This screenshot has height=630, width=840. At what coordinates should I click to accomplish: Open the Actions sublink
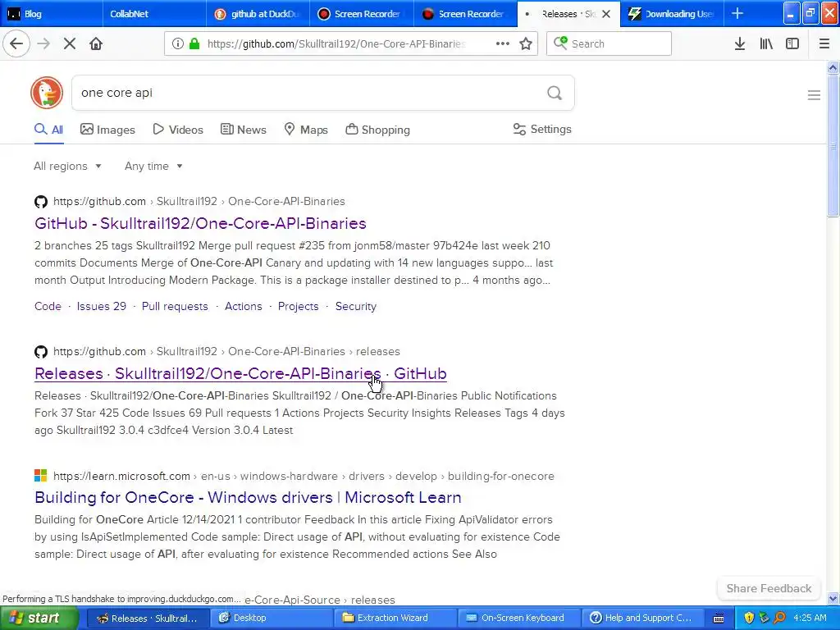click(243, 307)
